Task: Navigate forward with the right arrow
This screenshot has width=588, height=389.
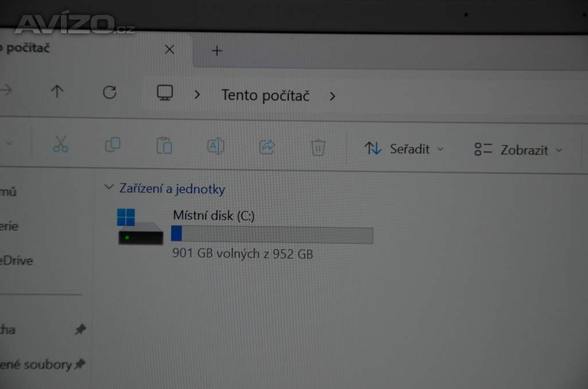Action: (x=5, y=90)
